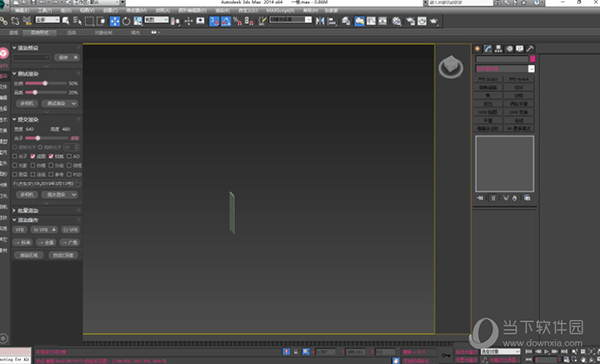Open the MAXScript menu
This screenshot has width=600, height=364.
click(x=280, y=10)
